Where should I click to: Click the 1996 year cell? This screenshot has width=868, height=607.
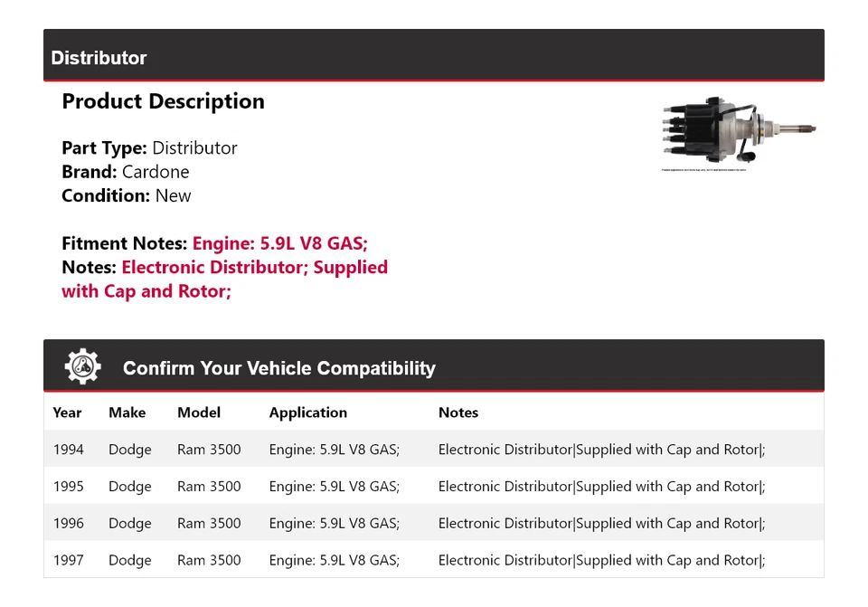[x=68, y=524]
